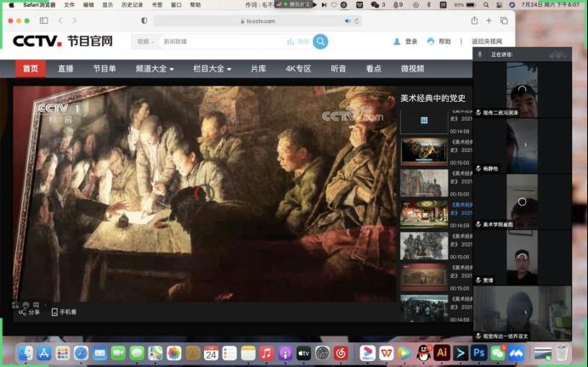Open the 微视频 tab
This screenshot has height=367, width=588.
tap(412, 69)
